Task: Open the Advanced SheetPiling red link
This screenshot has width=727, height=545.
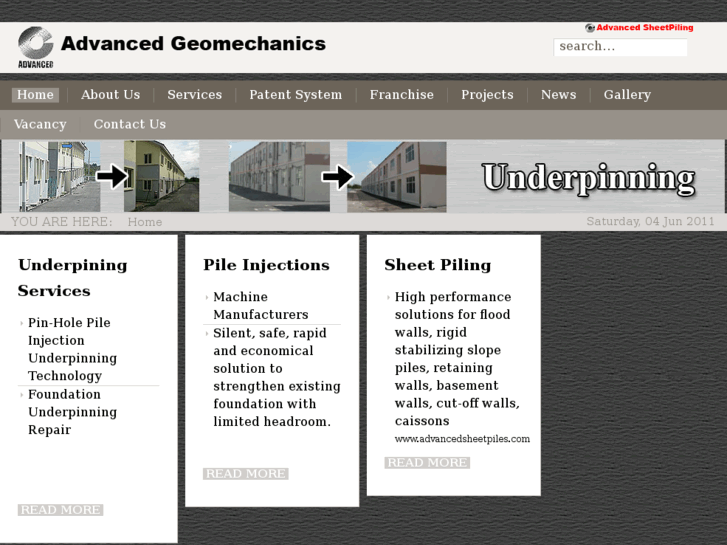Action: click(x=644, y=28)
